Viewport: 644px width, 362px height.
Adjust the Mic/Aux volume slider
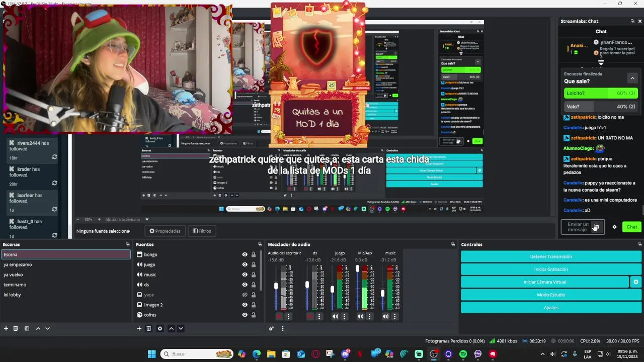[x=357, y=268]
